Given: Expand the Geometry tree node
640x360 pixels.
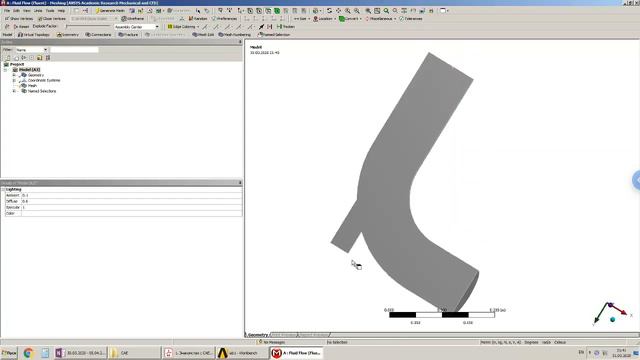Looking at the screenshot, I should pyautogui.click(x=14, y=75).
